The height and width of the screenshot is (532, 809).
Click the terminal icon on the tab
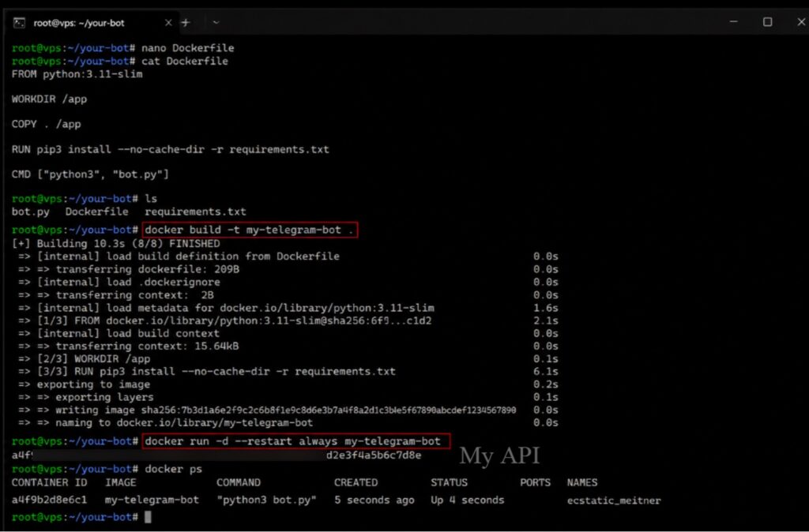[x=20, y=23]
